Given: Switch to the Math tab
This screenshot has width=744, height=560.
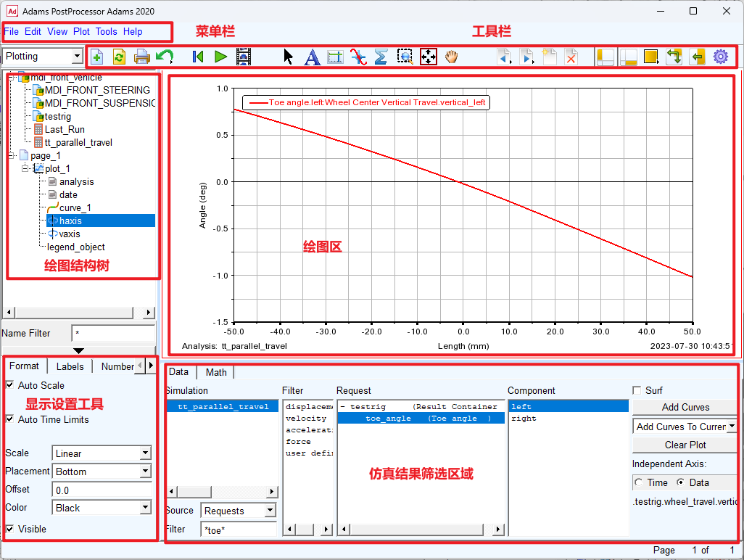Looking at the screenshot, I should [x=215, y=371].
